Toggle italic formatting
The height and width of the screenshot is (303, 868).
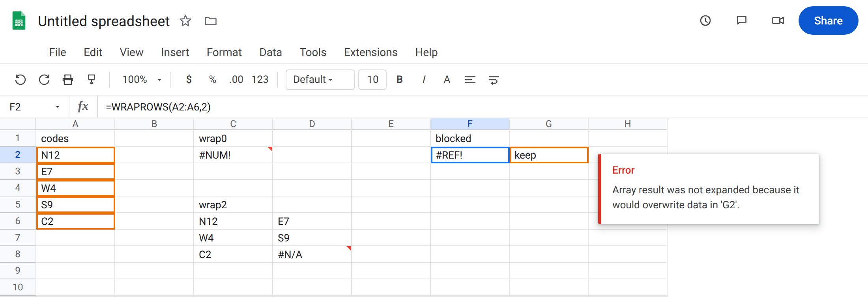pyautogui.click(x=424, y=80)
